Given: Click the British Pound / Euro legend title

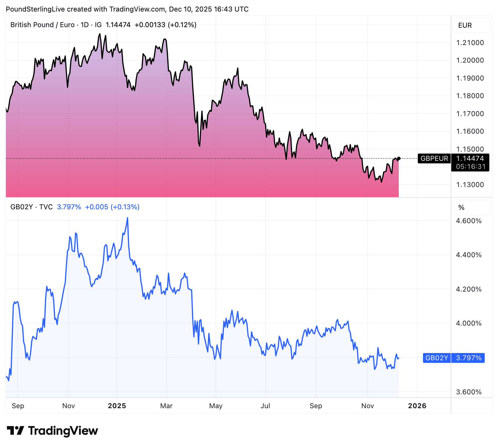Looking at the screenshot, I should (x=42, y=25).
